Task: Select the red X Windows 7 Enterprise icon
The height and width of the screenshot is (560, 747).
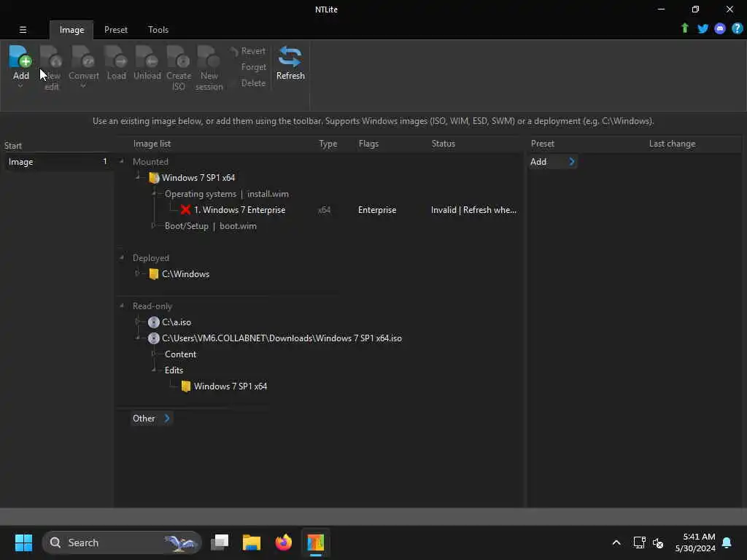Action: 185,209
